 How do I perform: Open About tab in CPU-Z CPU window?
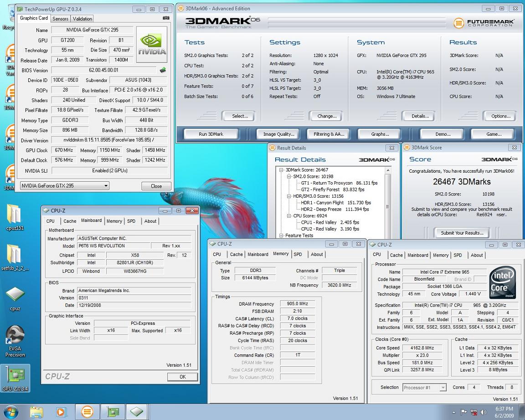pos(477,255)
